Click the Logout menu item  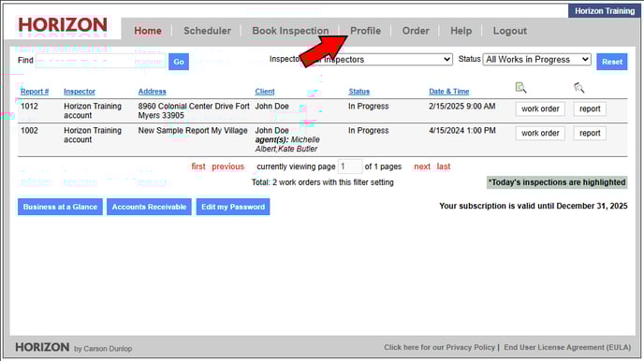click(510, 31)
